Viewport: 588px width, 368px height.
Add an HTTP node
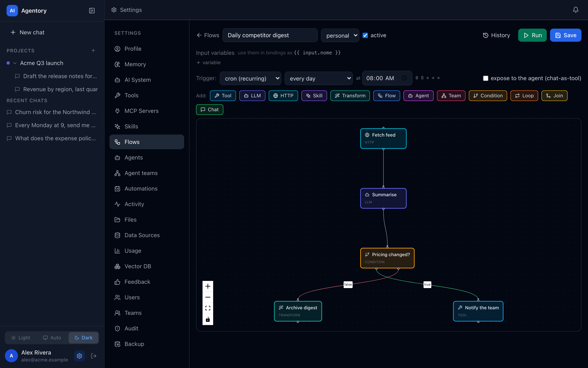point(283,96)
